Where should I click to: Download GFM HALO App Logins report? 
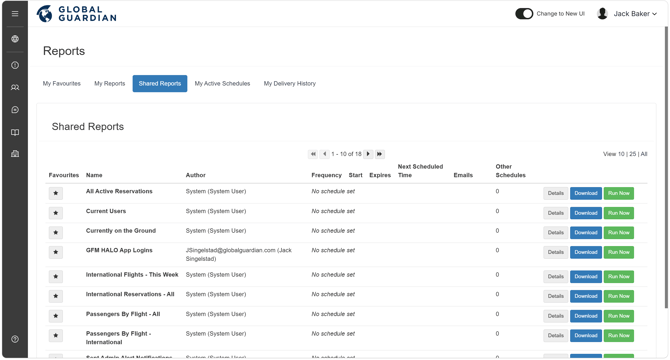click(586, 252)
